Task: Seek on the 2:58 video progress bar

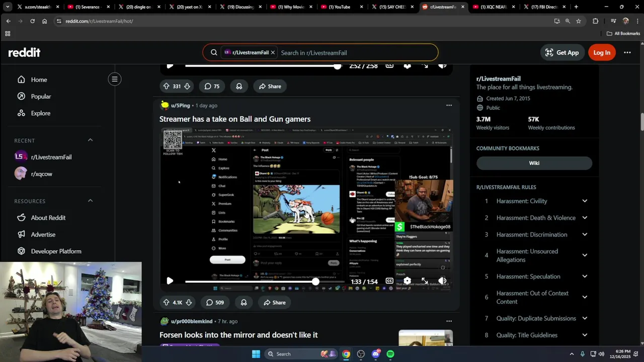Action: 265,66
